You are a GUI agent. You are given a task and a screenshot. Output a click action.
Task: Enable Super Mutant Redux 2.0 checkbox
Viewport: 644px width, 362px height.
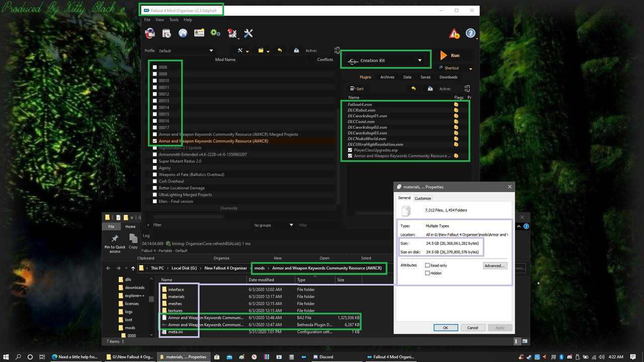tap(155, 161)
